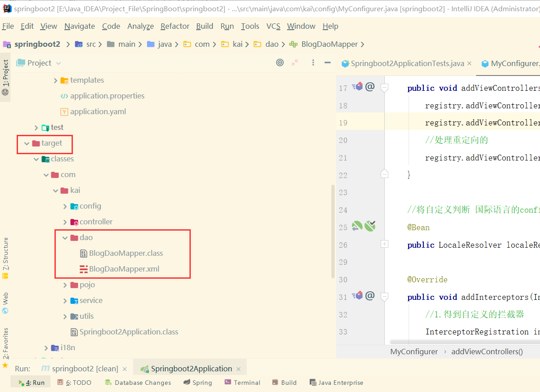Screen dimensions: 540x392
Task: Fold the method at line 17 in gutter
Action: (x=384, y=87)
